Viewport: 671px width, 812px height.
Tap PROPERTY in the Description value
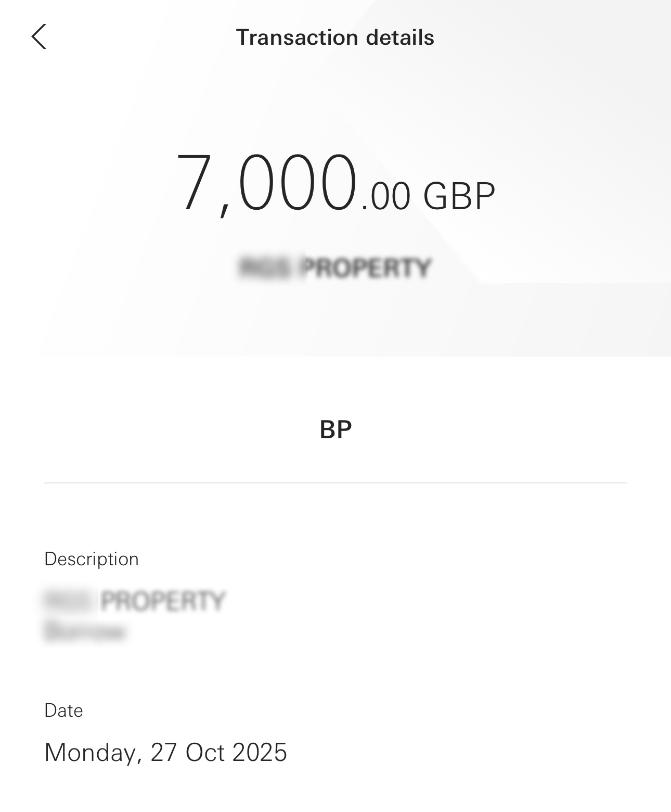163,601
